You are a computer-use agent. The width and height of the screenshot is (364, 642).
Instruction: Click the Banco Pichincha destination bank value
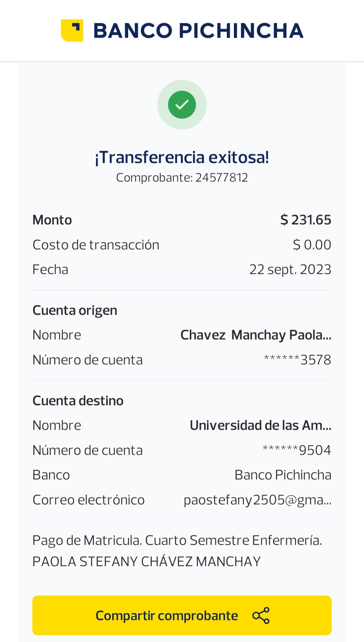(x=283, y=475)
